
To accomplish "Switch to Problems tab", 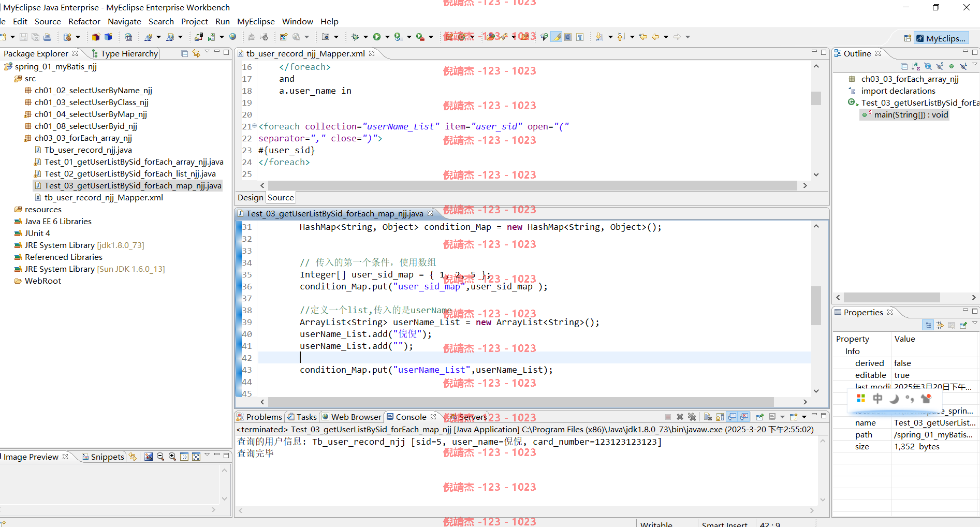I will [x=259, y=417].
